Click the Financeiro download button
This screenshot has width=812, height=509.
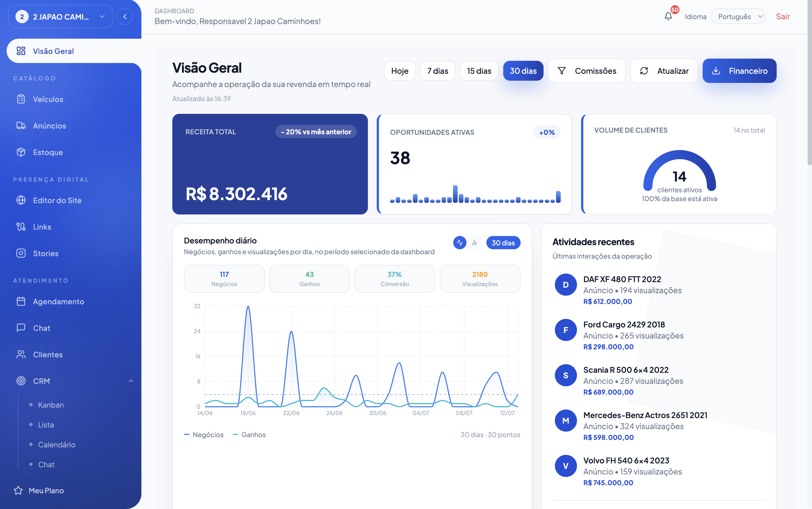[739, 71]
